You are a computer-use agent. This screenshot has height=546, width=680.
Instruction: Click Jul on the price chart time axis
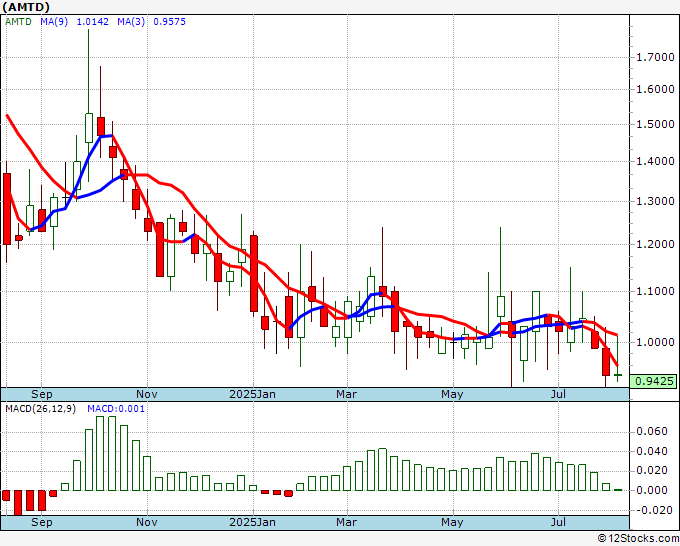pos(559,394)
